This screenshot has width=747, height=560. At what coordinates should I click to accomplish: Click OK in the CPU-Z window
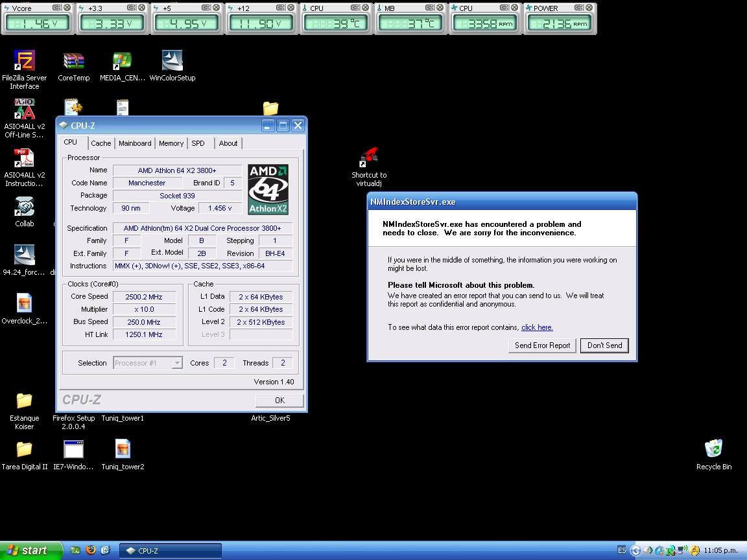tap(279, 401)
